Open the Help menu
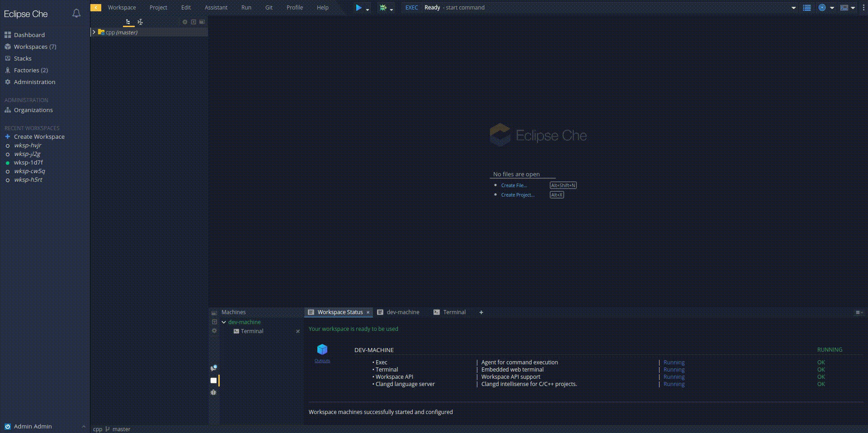Viewport: 868px width, 433px height. [x=323, y=8]
